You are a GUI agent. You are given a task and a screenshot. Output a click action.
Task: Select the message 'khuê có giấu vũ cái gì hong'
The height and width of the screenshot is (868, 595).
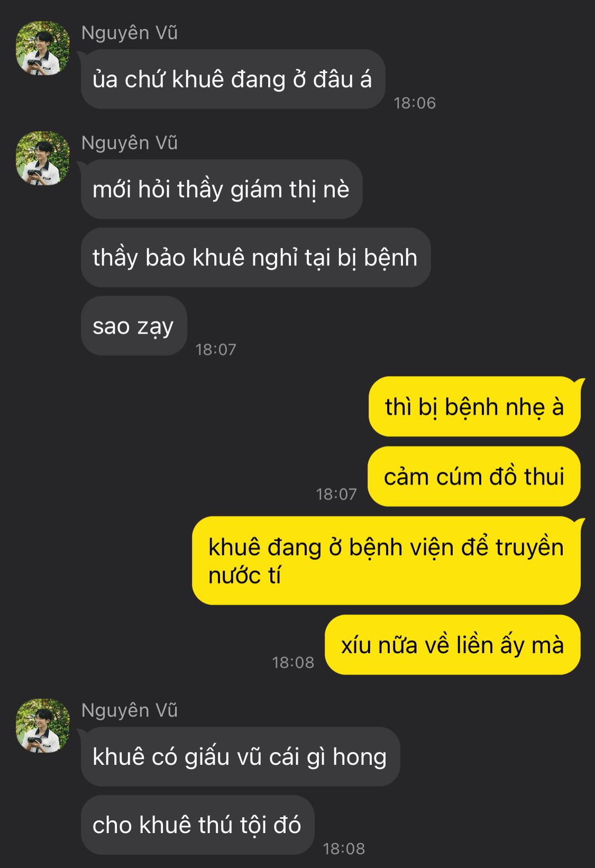(240, 756)
